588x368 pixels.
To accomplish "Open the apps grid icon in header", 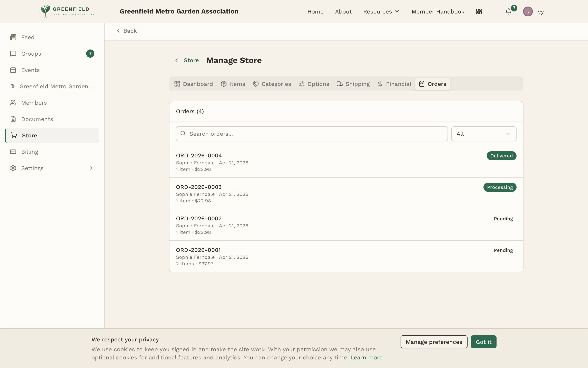I will tap(479, 11).
